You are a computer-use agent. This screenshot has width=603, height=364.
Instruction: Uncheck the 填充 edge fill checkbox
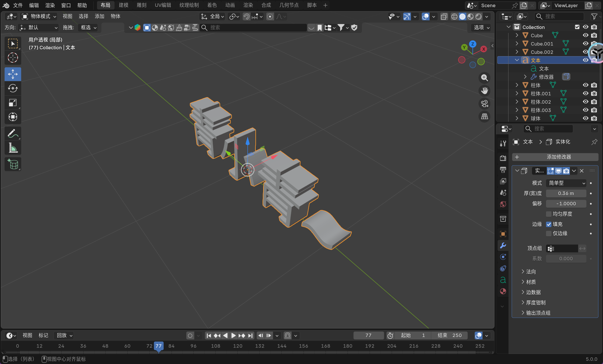pos(549,224)
